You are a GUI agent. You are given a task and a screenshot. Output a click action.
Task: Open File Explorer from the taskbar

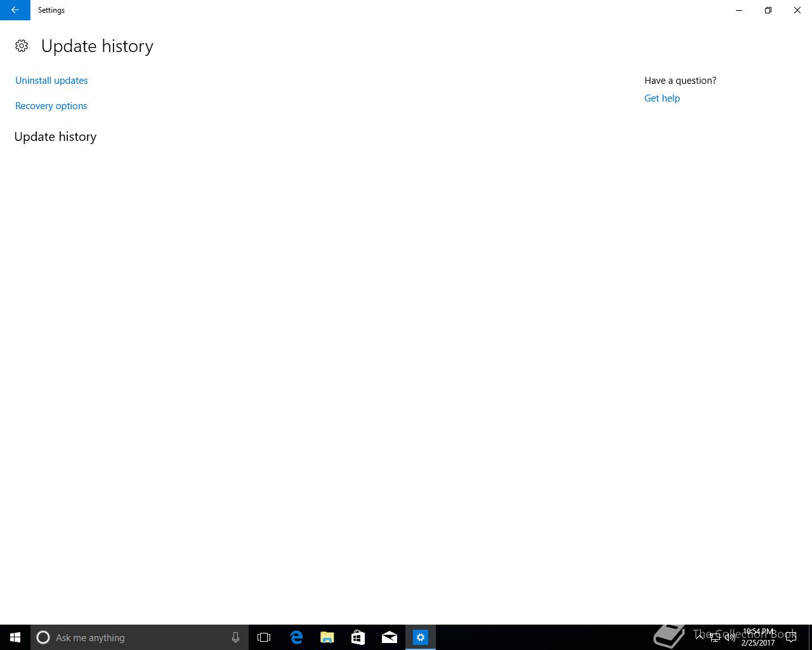327,637
